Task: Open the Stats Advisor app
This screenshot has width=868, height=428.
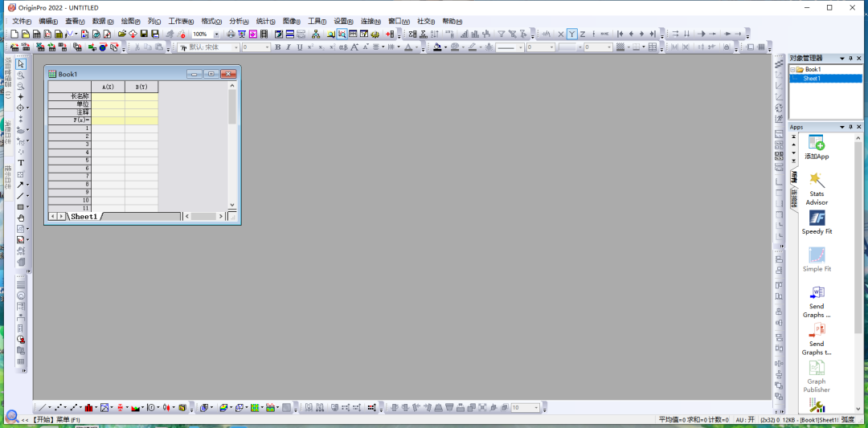Action: 817,188
